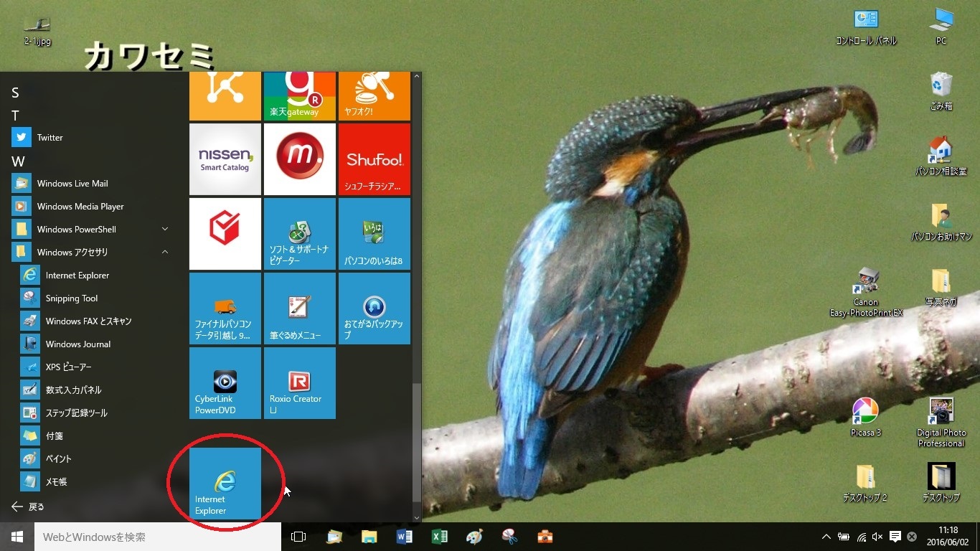Open Windows FAX とスキャン
The height and width of the screenshot is (551, 980).
click(95, 321)
